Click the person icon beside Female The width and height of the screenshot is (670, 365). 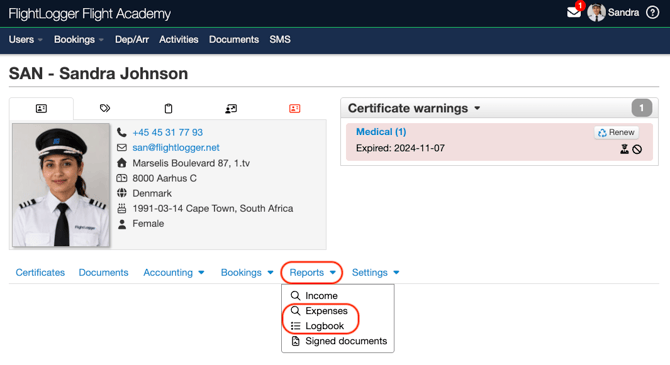click(x=122, y=224)
